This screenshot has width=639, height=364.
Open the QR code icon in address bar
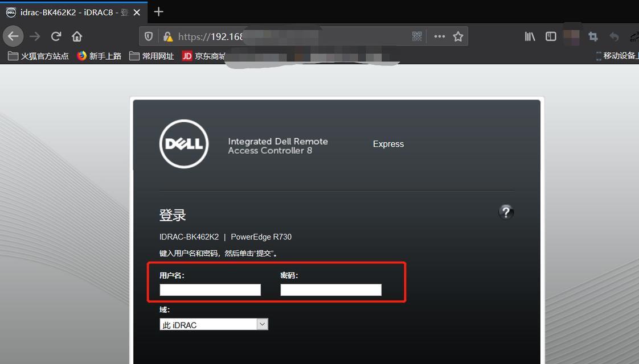[417, 36]
